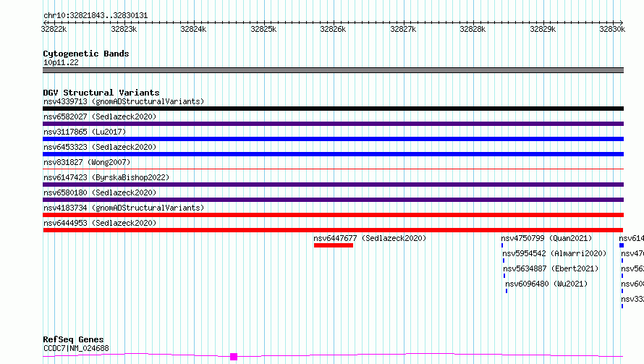Click the 10p11.22 band label
This screenshot has width=644, height=364.
[61, 62]
